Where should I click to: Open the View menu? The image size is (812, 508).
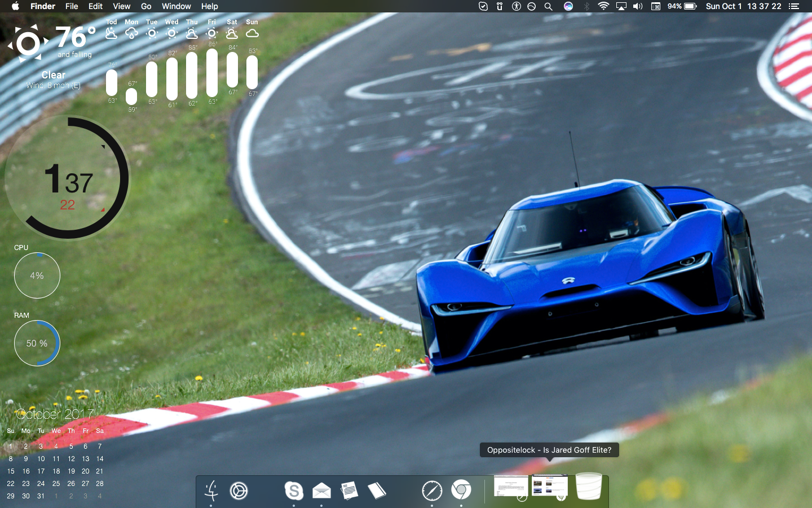[x=121, y=6]
